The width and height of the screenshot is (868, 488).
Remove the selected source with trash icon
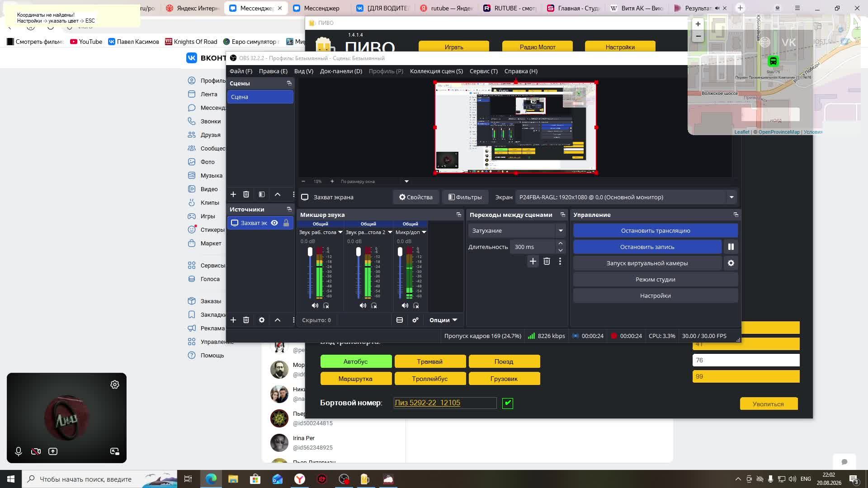tap(246, 320)
